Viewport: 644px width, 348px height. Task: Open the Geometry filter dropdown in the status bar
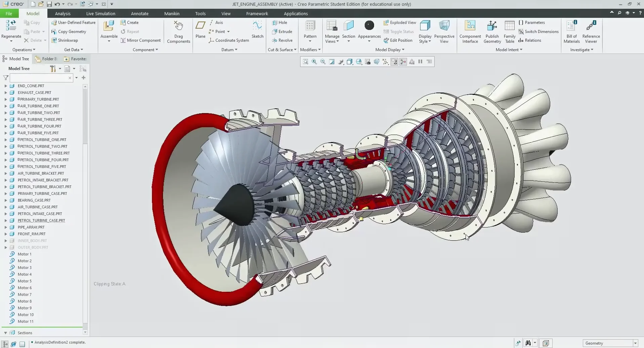click(635, 343)
